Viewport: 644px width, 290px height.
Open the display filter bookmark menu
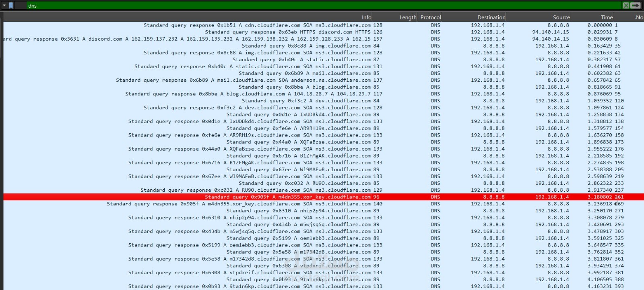tap(11, 5)
